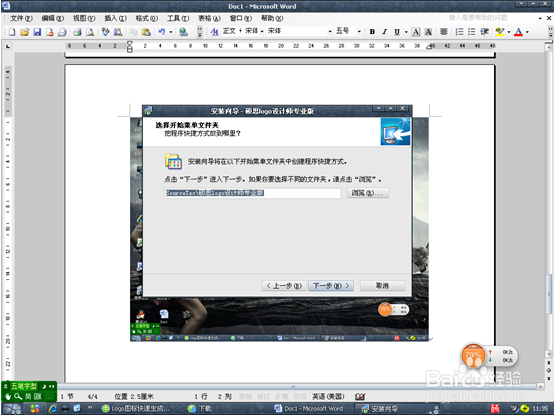This screenshot has width=555, height=416.
Task: Click the 下一步 button in installer image
Action: click(331, 286)
